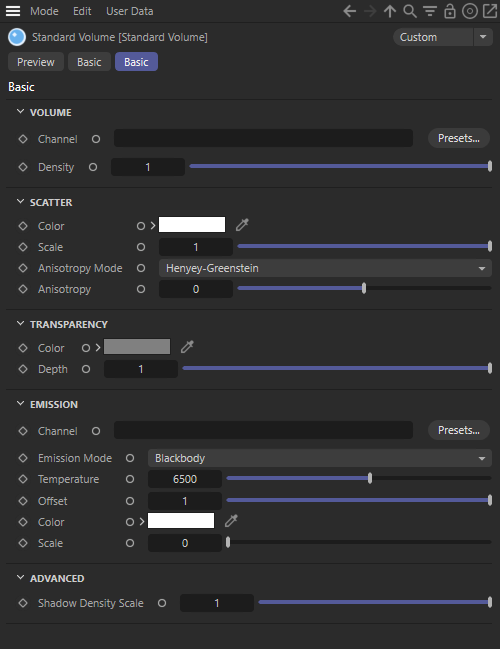Open the search magnifier icon
This screenshot has height=649, width=500.
coord(410,11)
